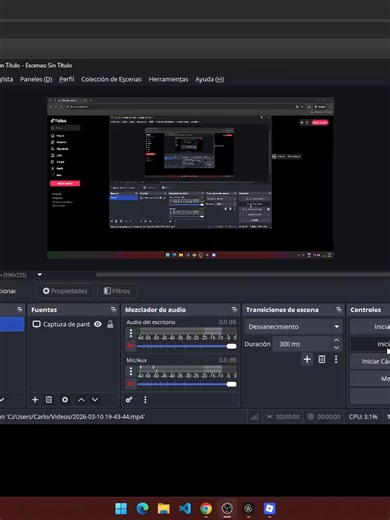The width and height of the screenshot is (390, 520).
Task: Launch Microsoft Edge from taskbar
Action: (x=142, y=508)
